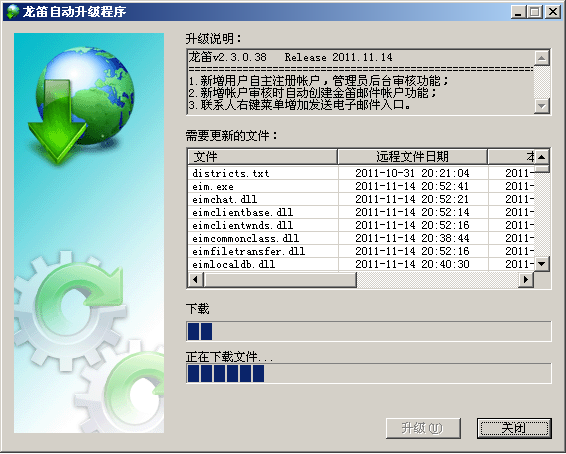Select the districts.txt row

[361, 173]
